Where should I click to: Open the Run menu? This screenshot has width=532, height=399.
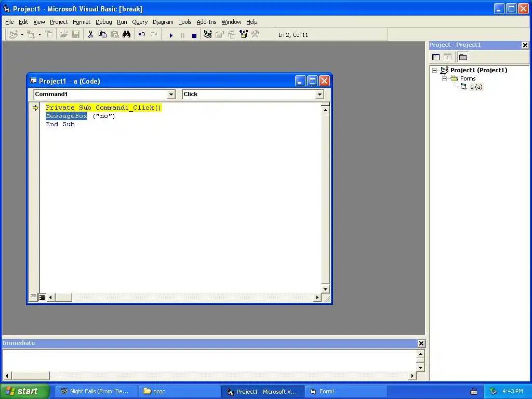[x=122, y=22]
